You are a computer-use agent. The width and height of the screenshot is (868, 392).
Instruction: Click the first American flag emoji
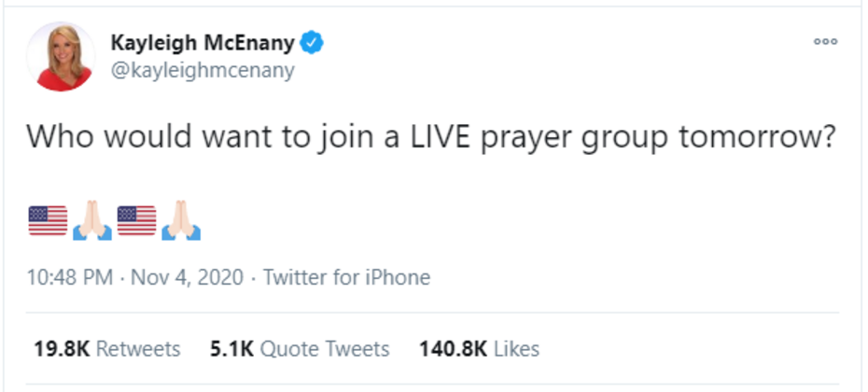tap(48, 220)
